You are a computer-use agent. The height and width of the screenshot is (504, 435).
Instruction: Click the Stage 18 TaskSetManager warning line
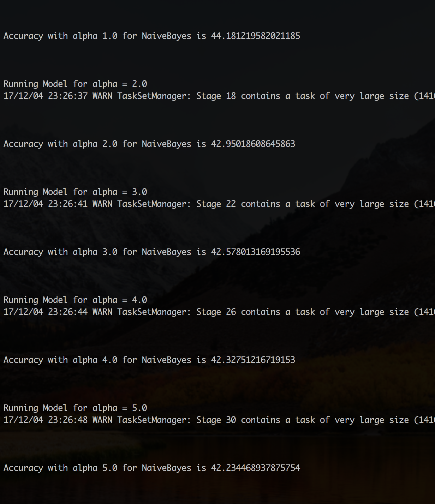click(x=219, y=96)
